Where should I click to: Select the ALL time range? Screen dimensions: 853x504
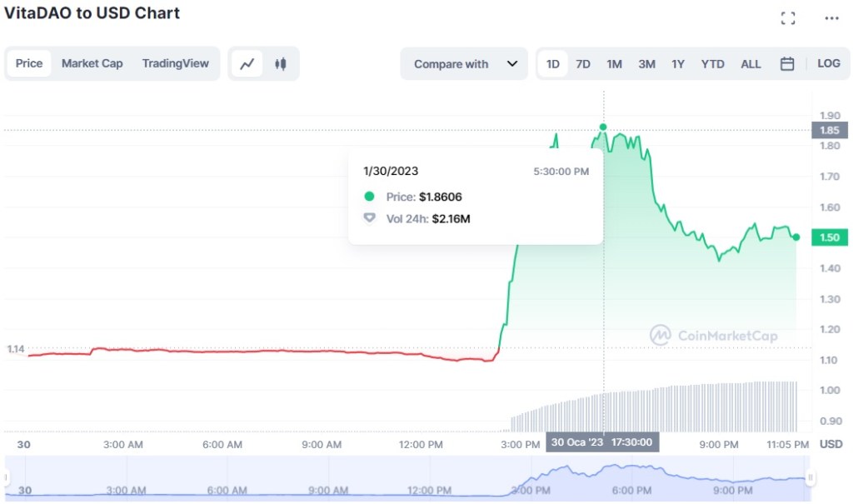751,63
